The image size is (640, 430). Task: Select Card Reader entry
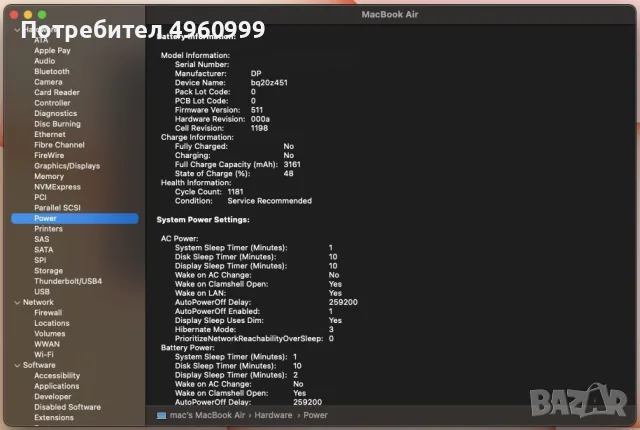pos(57,92)
